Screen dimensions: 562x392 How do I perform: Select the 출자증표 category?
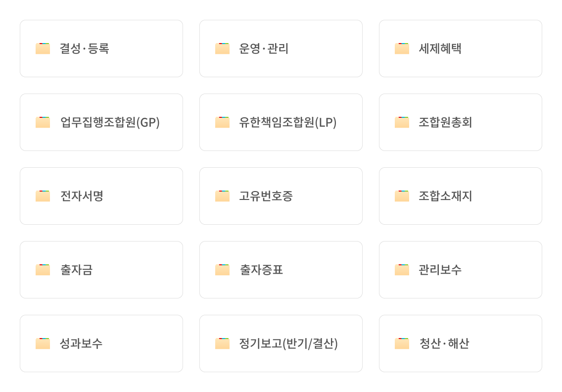pos(281,270)
